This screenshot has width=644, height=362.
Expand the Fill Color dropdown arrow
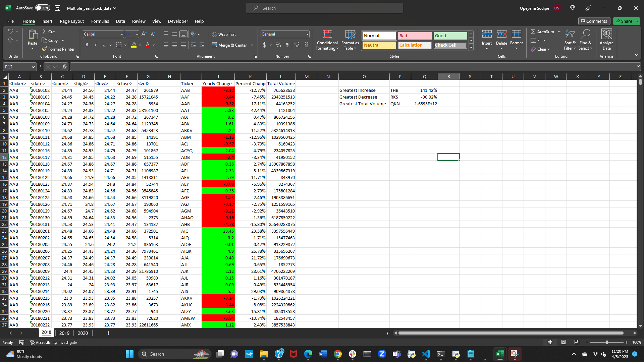[140, 45]
